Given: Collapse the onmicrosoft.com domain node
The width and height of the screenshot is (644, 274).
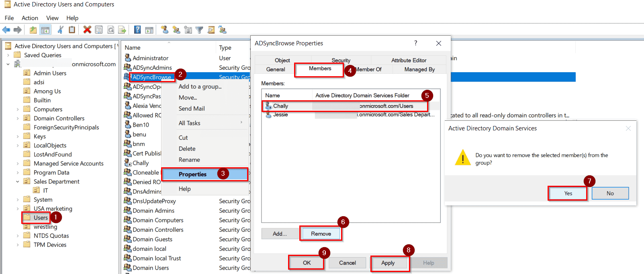Looking at the screenshot, I should coord(8,64).
